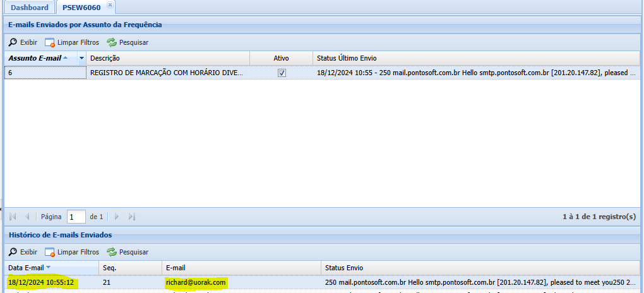The image size is (644, 293).
Task: Click the Descrição column header
Action: [x=168, y=58]
